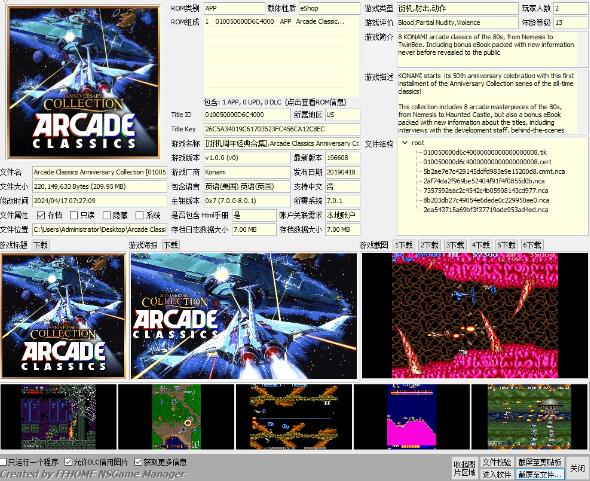Viewport: 590px width, 481px height.
Task: Click the ROM row 01005000D6C4000 APP
Action: point(275,21)
